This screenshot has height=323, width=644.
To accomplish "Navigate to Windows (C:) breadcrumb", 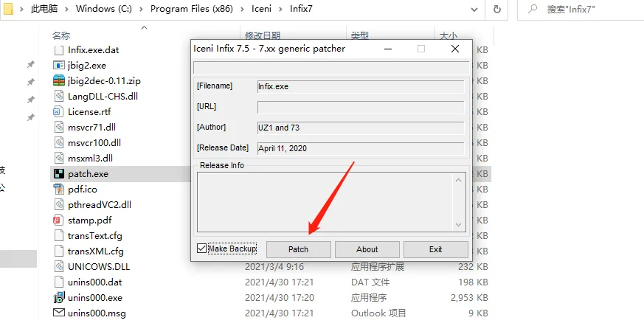I will 104,9.
